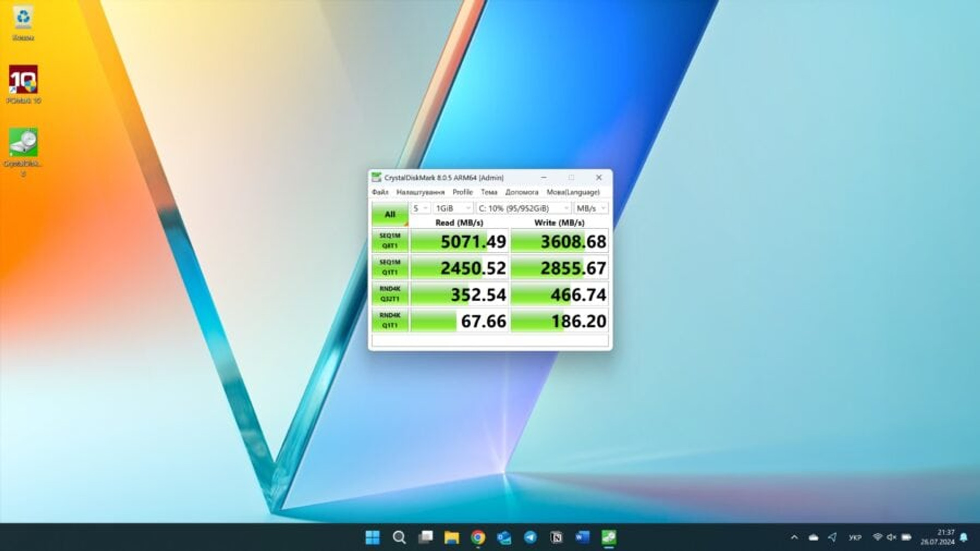
Task: Open the Допомога menu
Action: [522, 192]
